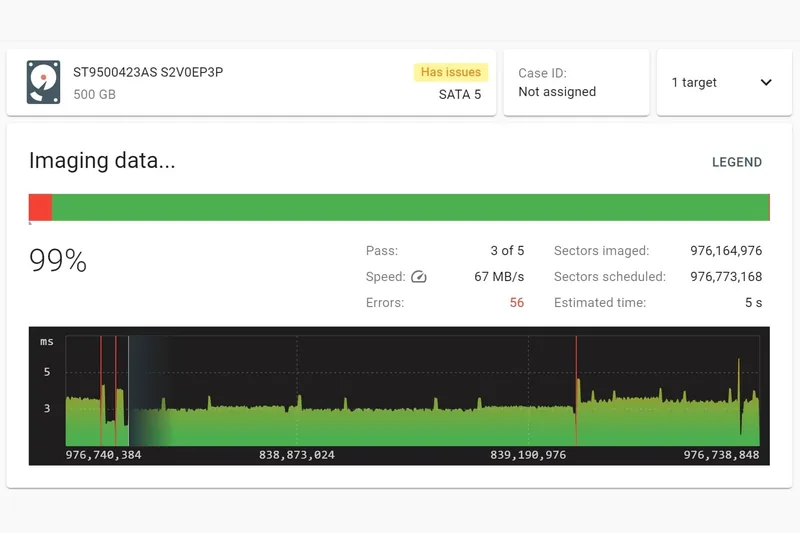Open the Case ID Not assigned card
The height and width of the screenshot is (533, 800).
pyautogui.click(x=576, y=82)
